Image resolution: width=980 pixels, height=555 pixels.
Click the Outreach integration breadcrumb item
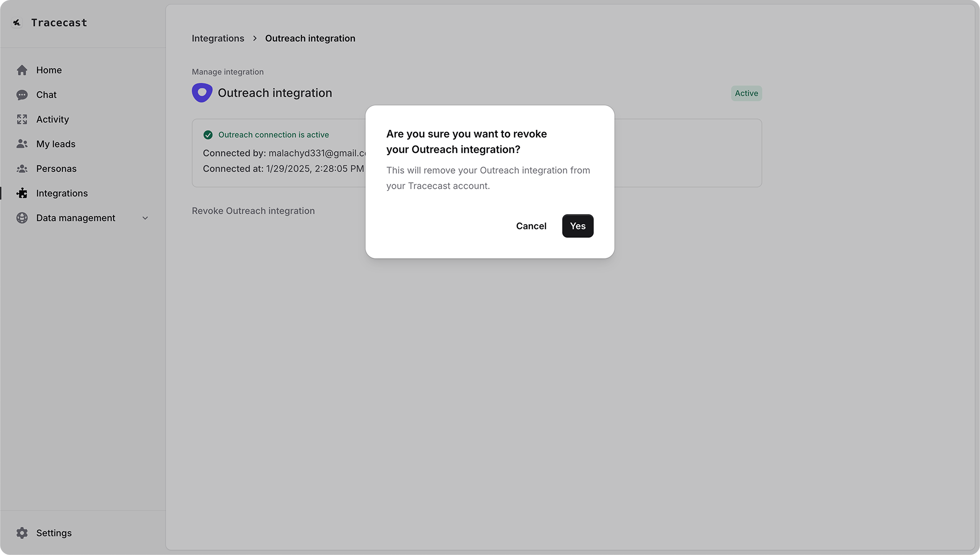310,39
